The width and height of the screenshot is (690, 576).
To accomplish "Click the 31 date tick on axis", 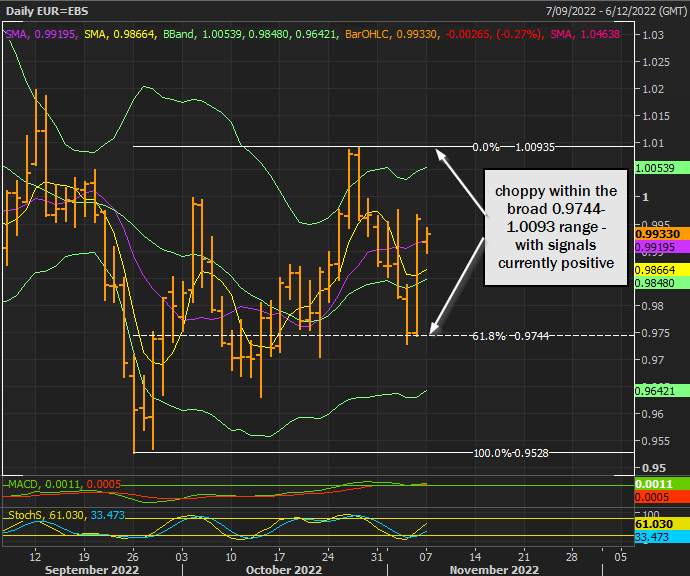I will pos(377,557).
